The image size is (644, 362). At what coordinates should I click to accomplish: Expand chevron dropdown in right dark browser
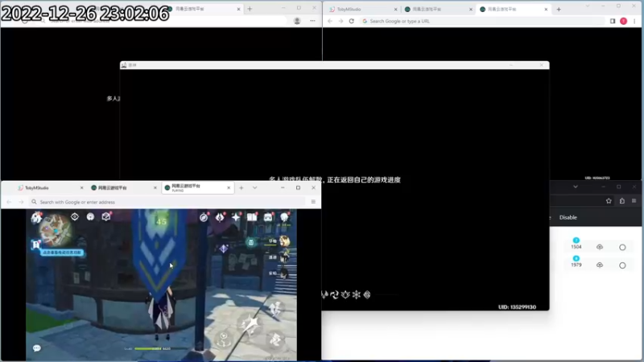[x=576, y=187]
